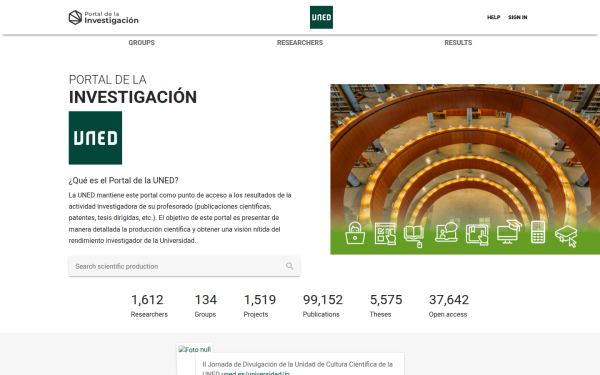Viewport: 600px width, 375px height.
Task: Focus the Search scientific production field
Action: [184, 266]
